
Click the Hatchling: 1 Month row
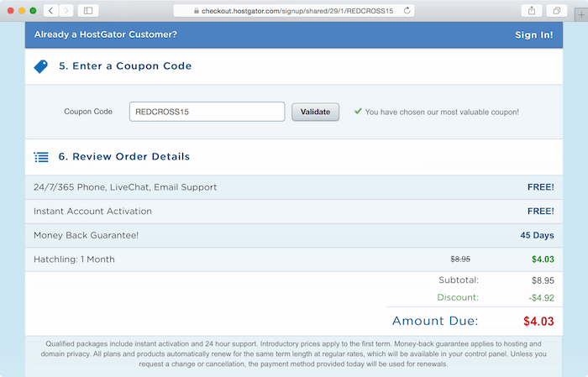(x=294, y=259)
